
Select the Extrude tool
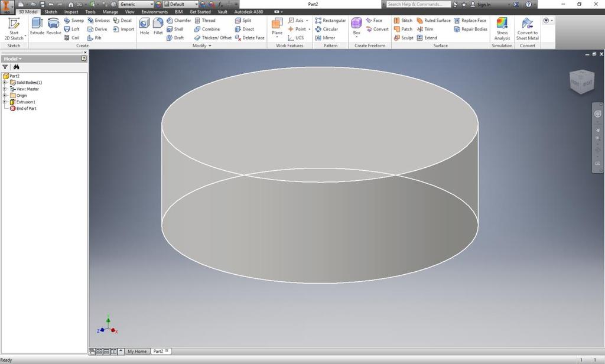37,27
